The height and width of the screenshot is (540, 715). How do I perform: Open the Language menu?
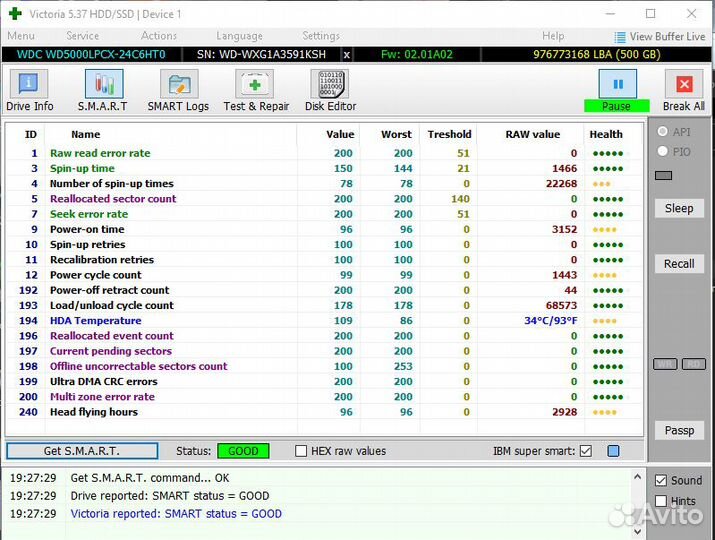pos(239,36)
